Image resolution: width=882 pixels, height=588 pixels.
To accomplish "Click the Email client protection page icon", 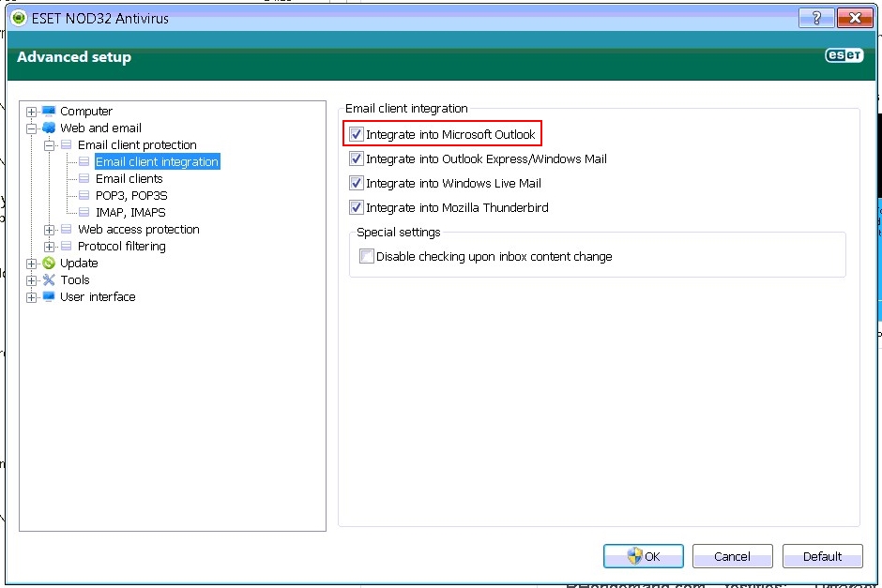I will (x=67, y=144).
